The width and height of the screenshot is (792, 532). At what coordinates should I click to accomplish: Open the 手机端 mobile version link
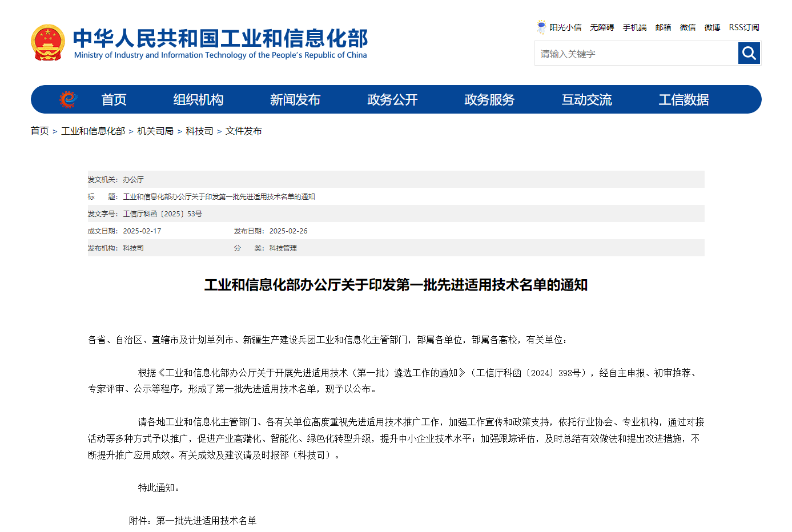[x=634, y=27]
